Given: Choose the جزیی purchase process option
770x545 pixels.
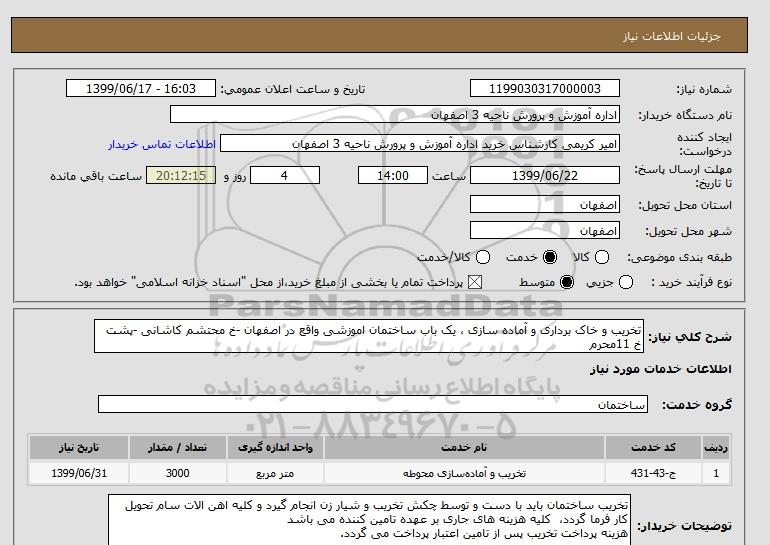Looking at the screenshot, I should [x=626, y=282].
